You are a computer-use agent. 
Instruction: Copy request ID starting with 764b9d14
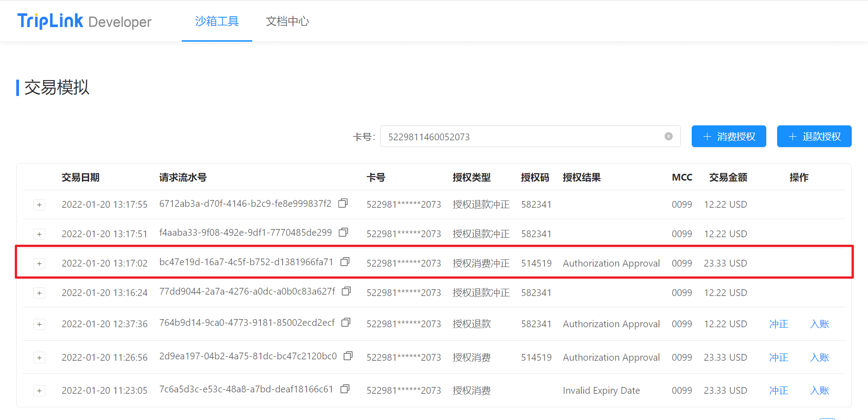pyautogui.click(x=346, y=322)
